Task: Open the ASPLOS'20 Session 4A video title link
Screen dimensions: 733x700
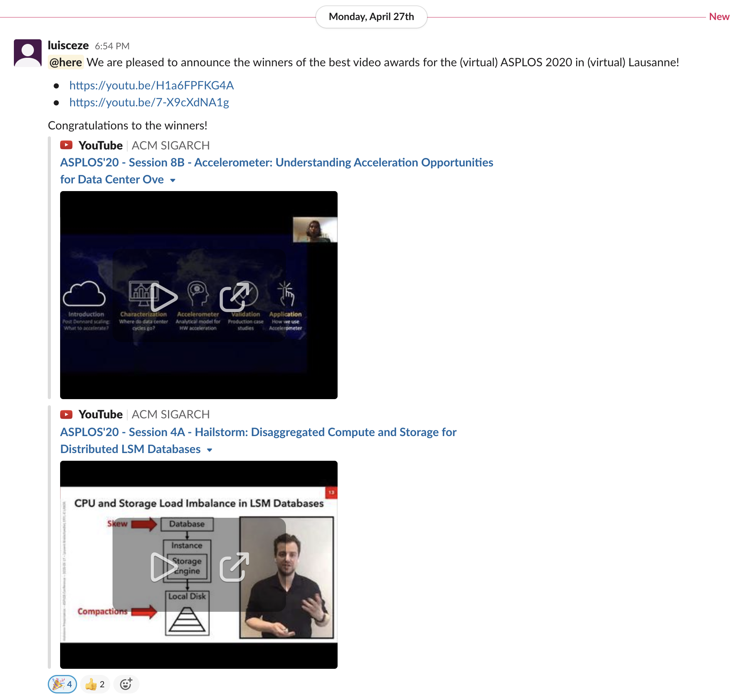Action: [258, 432]
